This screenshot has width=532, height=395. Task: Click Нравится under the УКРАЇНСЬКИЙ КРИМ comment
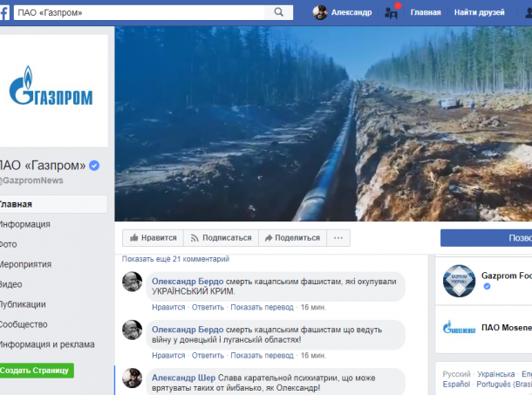168,307
